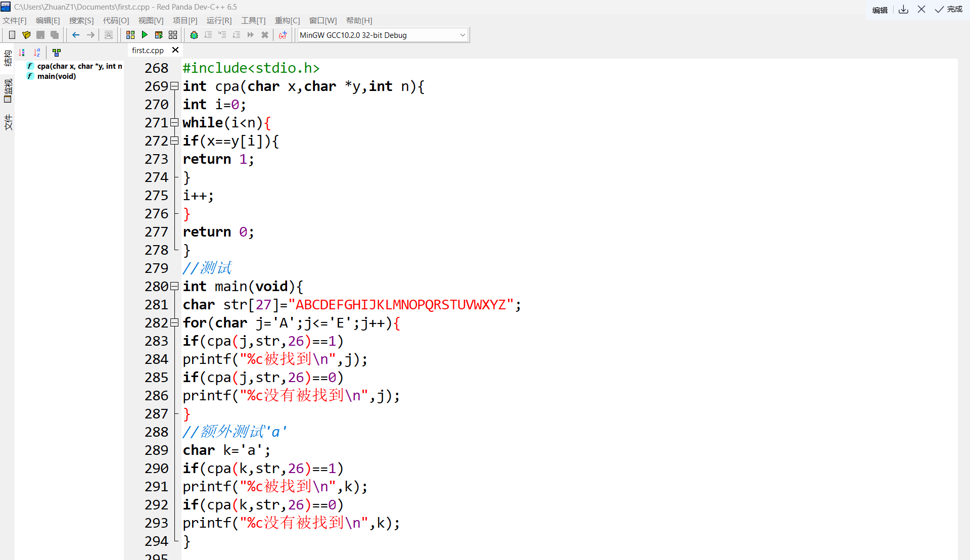Select the first.c.cpp editor tab
Viewport: 970px width, 560px height.
[148, 51]
